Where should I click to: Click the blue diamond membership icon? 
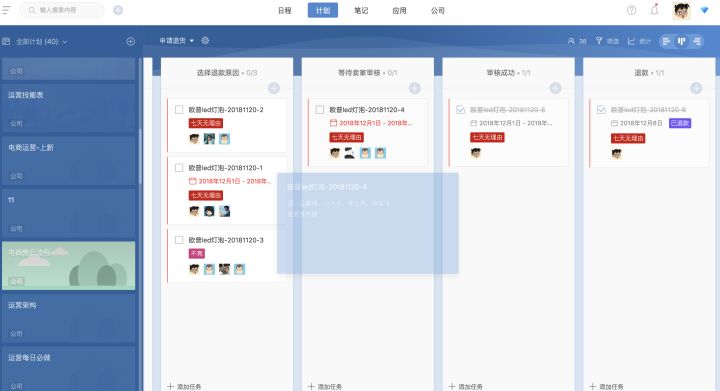(x=704, y=10)
